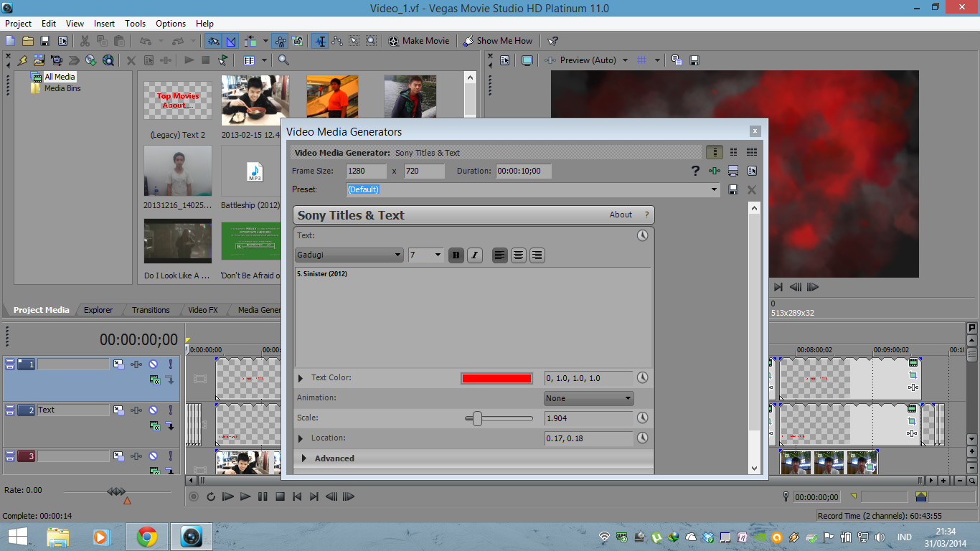
Task: Open the Insert menu
Action: pyautogui.click(x=104, y=24)
